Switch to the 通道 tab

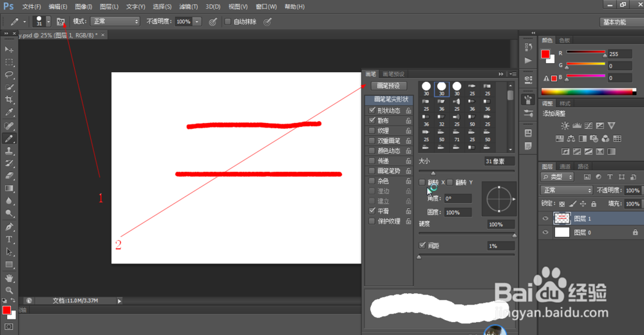click(x=565, y=166)
